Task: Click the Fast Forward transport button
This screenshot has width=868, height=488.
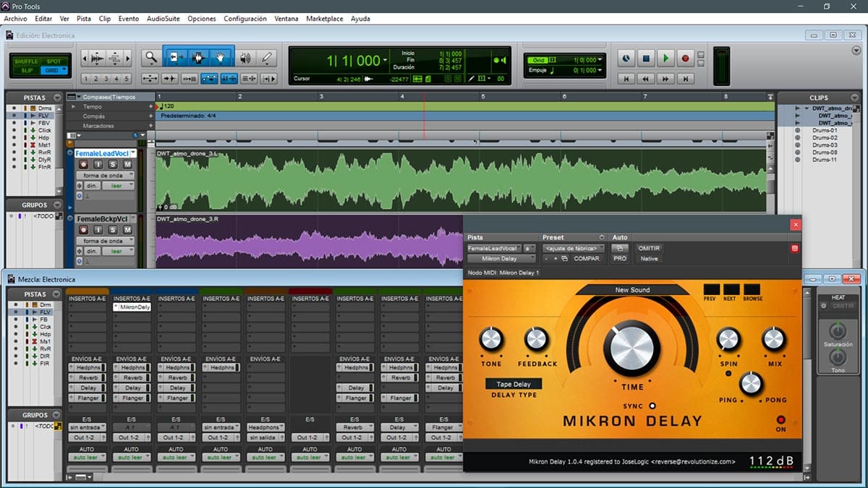Action: [x=666, y=78]
